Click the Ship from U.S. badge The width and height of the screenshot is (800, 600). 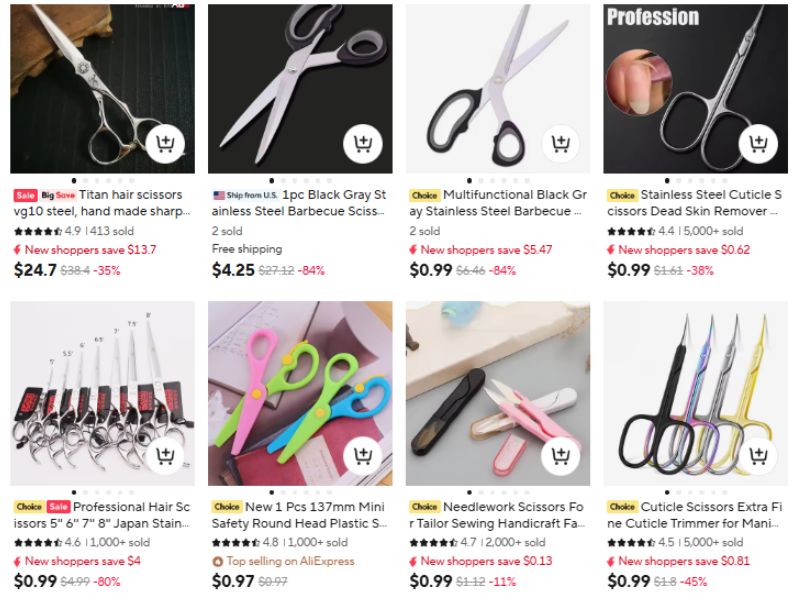point(245,195)
